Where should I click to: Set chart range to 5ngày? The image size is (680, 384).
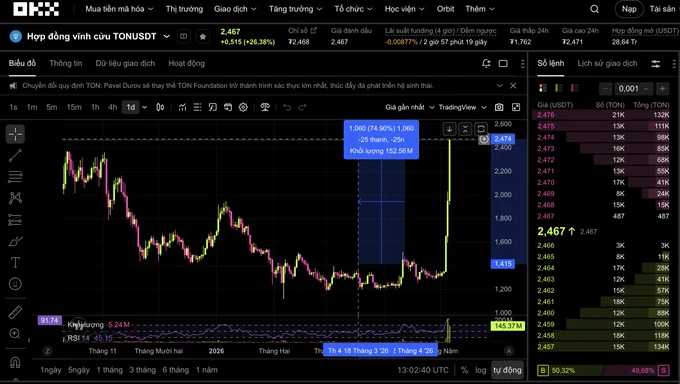tap(78, 370)
